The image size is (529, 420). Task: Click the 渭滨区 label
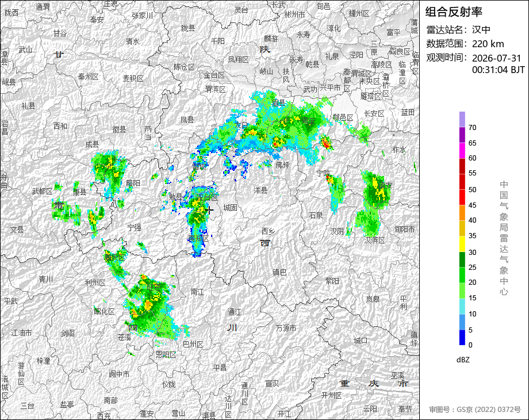click(215, 90)
